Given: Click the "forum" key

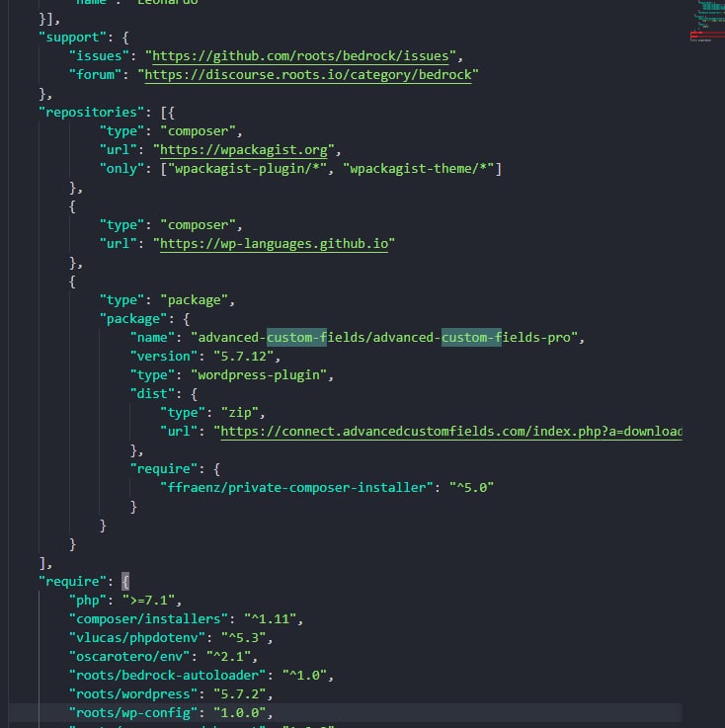Looking at the screenshot, I should coord(95,75).
